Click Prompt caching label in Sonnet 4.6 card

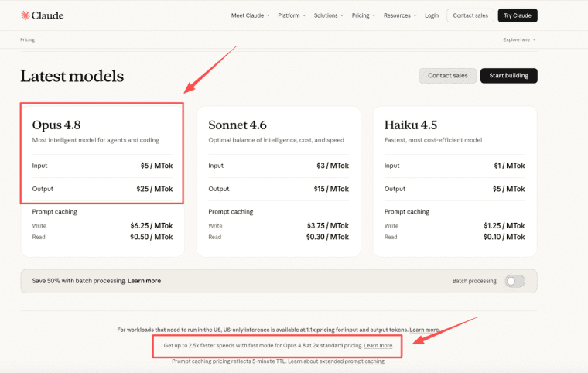(231, 211)
